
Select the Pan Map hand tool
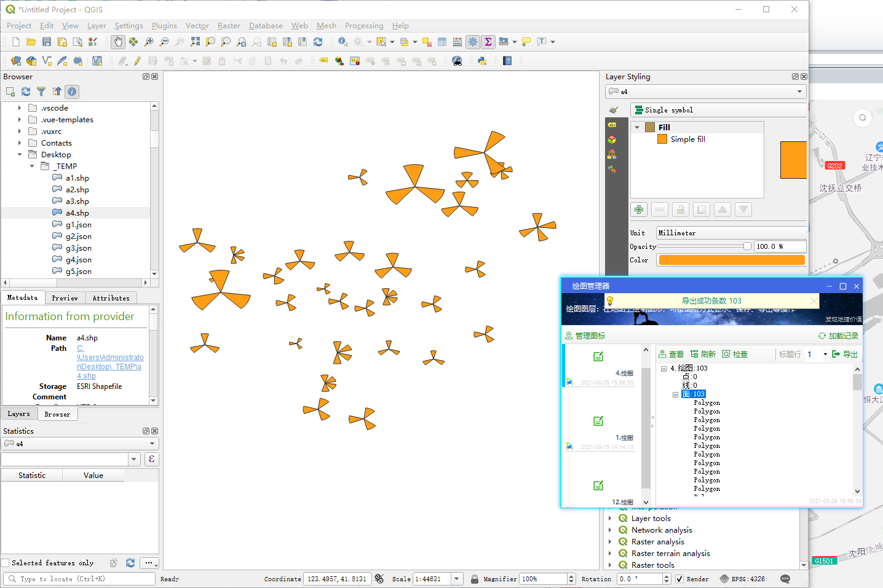117,42
